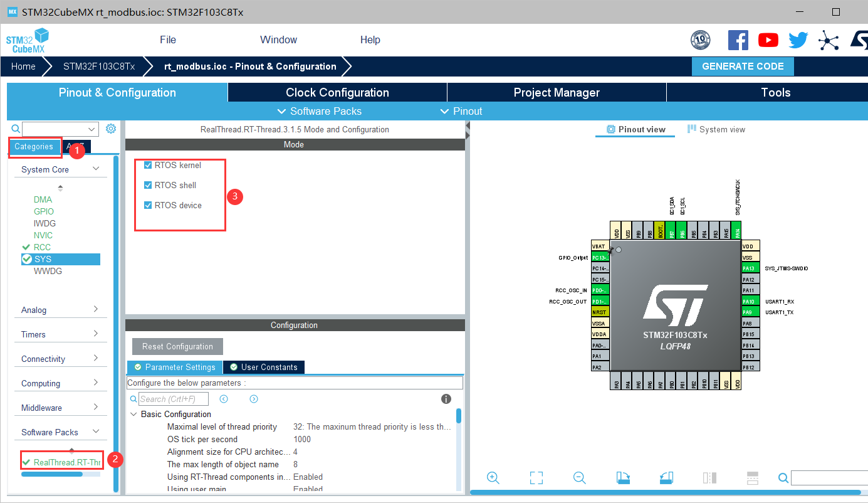Expand the Connectivity category
This screenshot has width=868, height=503.
96,358
